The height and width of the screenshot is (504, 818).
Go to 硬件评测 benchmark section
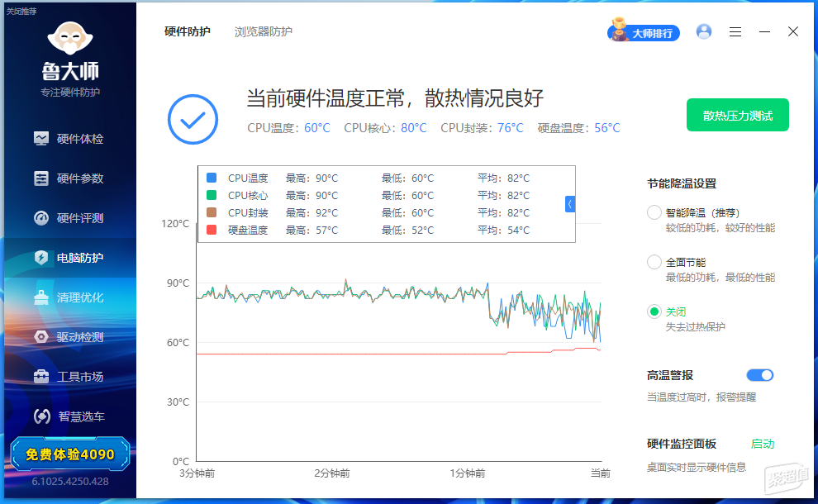(x=69, y=218)
